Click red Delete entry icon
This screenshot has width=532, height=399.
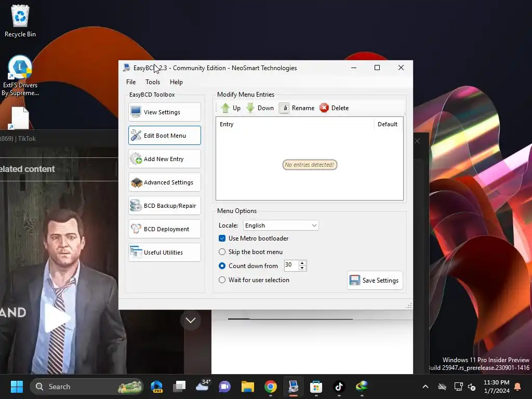point(324,108)
